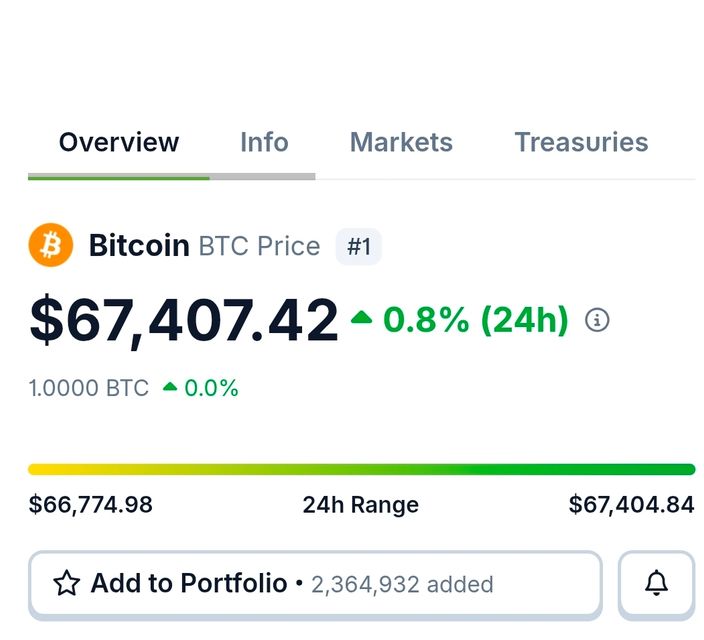Click the 2,364,932 added count

(402, 585)
